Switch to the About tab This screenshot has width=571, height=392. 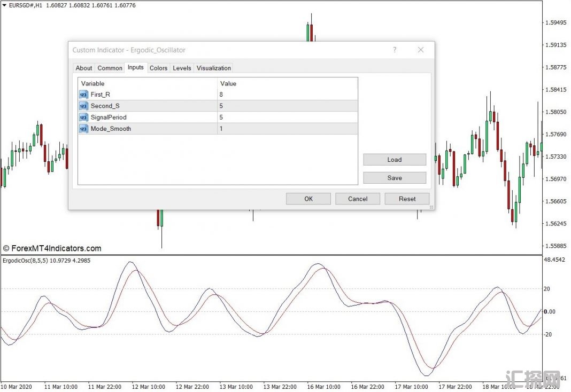[84, 68]
